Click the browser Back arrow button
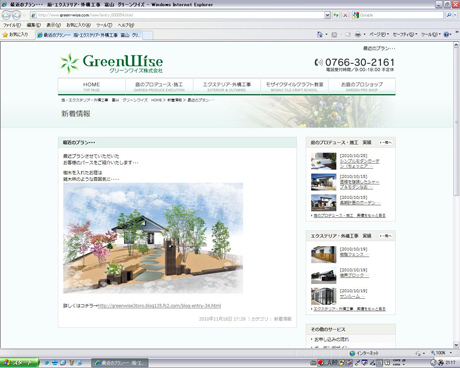 [6, 15]
